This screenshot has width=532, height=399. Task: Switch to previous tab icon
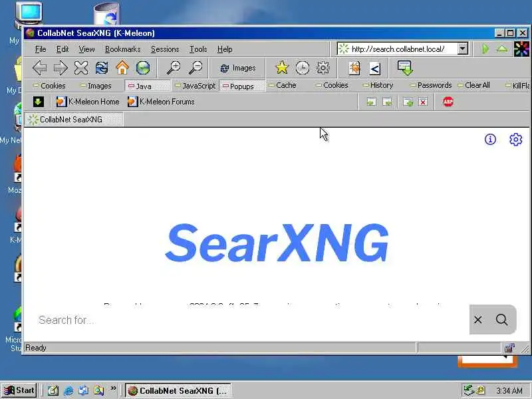point(371,102)
